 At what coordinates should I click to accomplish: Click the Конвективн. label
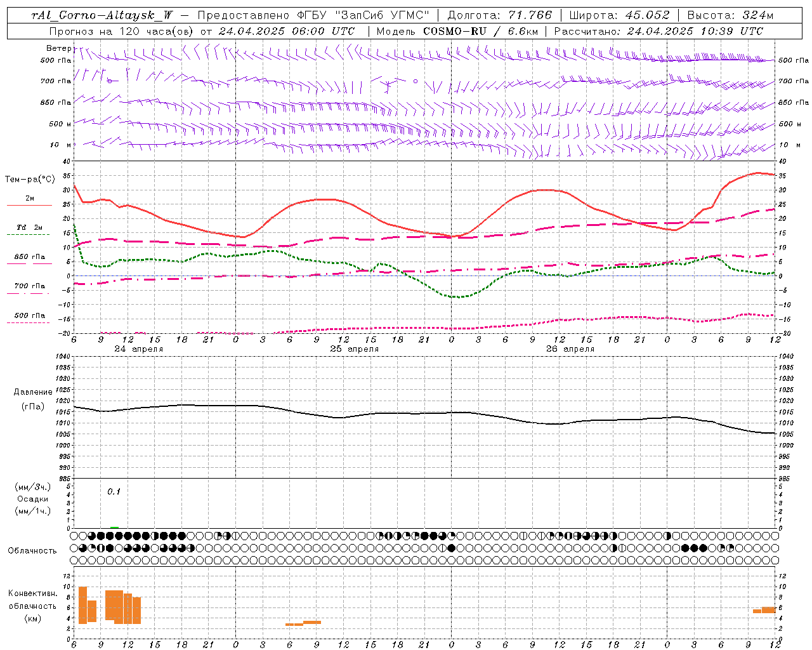pyautogui.click(x=33, y=594)
